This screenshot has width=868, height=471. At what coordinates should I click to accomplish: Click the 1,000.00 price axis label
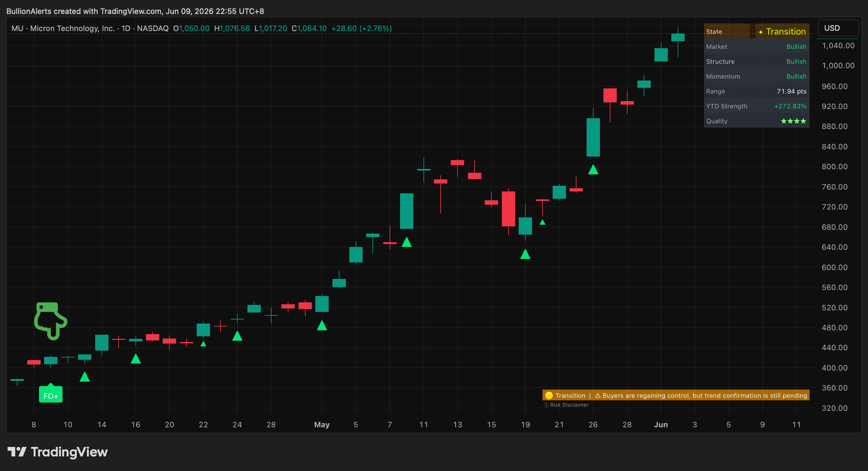(x=838, y=65)
